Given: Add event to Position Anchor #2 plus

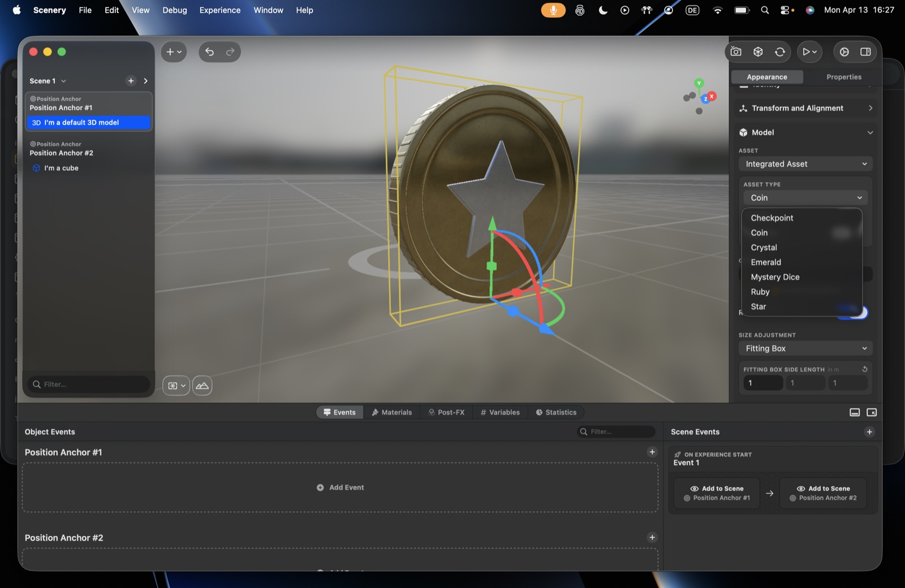Looking at the screenshot, I should point(652,537).
